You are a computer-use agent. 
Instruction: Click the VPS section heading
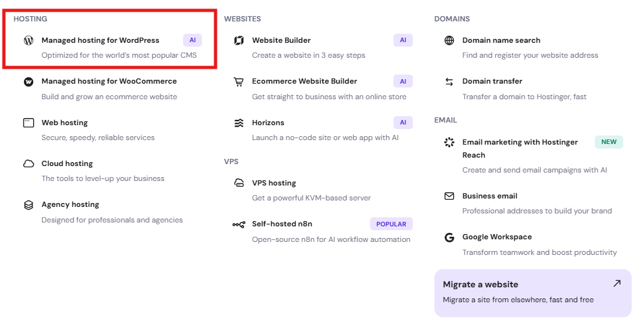click(x=231, y=161)
